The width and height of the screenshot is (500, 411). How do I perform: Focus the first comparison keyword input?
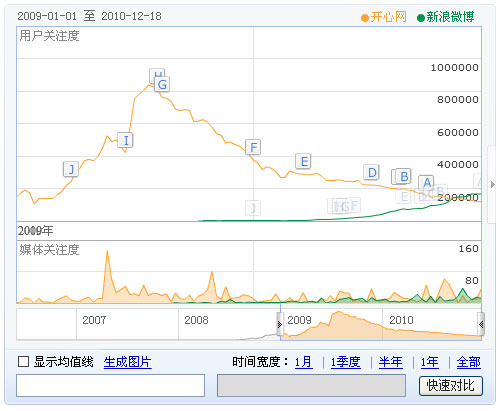tap(110, 385)
